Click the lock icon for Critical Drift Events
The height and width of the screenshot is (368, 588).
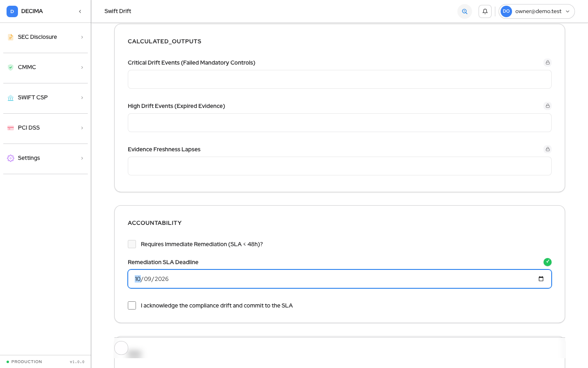pos(548,63)
